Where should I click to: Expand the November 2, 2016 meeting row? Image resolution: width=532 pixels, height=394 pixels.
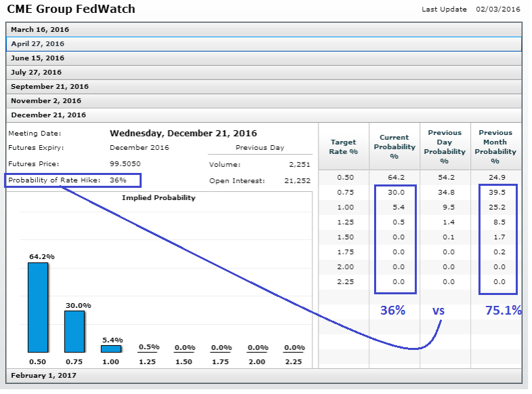point(46,101)
